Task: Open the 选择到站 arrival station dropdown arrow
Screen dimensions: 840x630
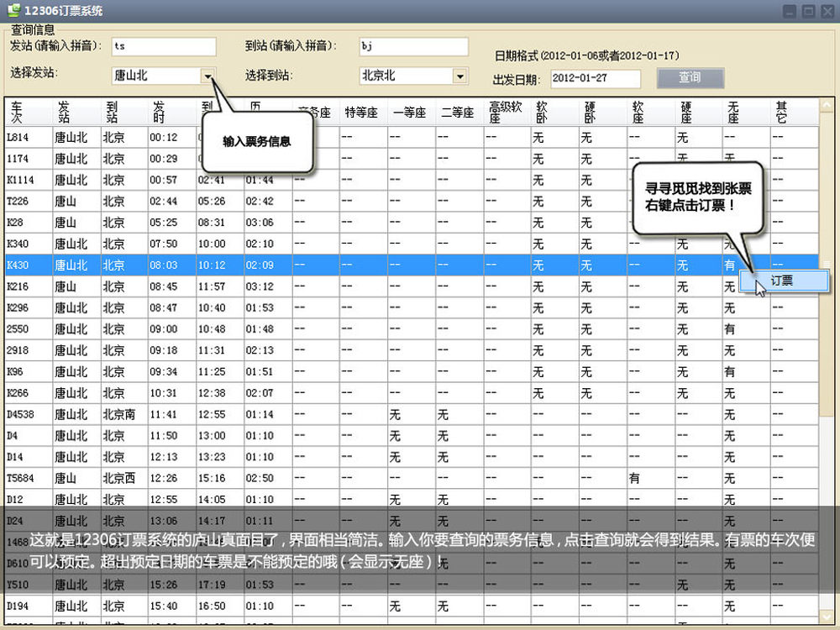Action: 459,76
